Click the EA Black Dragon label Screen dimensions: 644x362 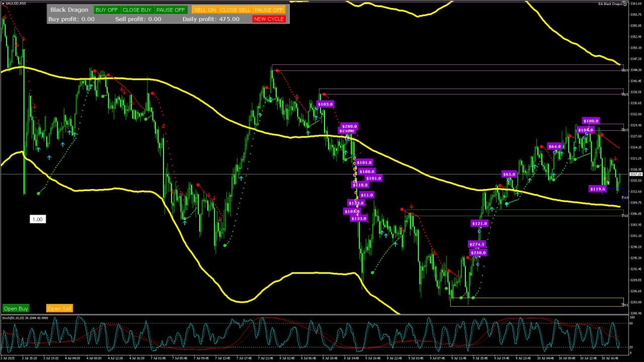pos(610,4)
